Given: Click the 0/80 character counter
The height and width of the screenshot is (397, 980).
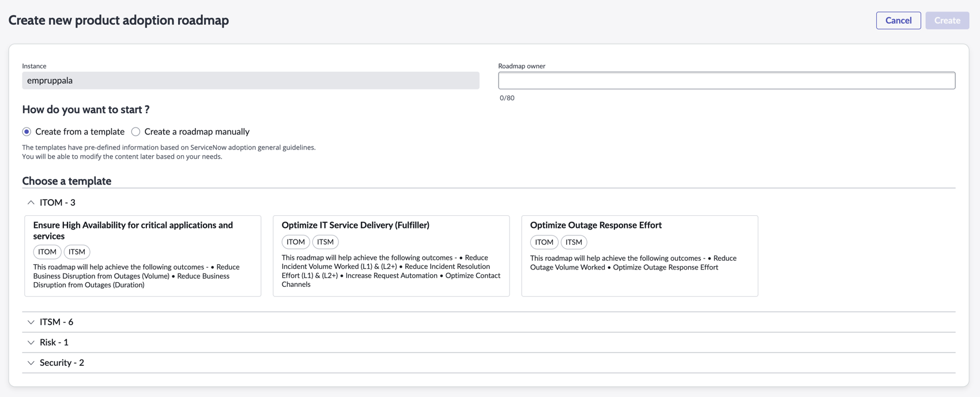Looking at the screenshot, I should 507,98.
